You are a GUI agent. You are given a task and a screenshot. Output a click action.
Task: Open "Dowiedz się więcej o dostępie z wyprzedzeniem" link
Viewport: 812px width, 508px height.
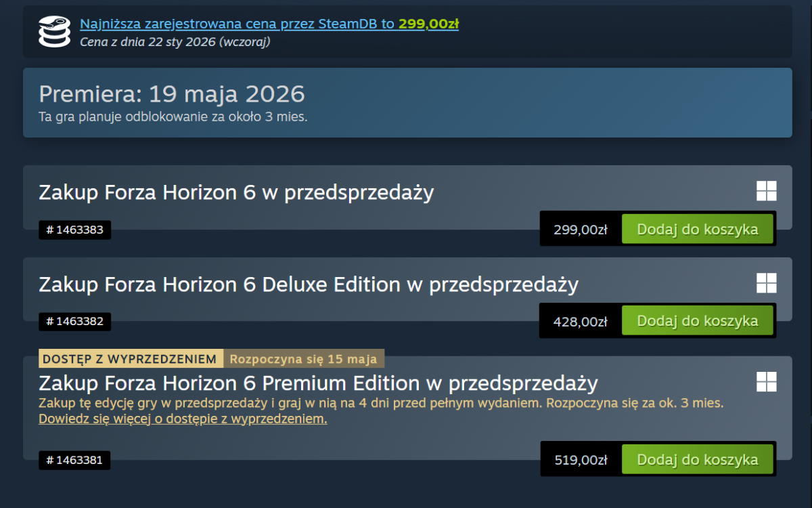tap(183, 419)
